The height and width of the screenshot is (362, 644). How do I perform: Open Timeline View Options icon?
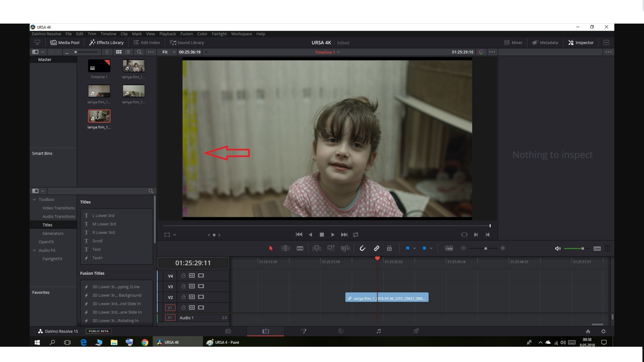coord(449,248)
